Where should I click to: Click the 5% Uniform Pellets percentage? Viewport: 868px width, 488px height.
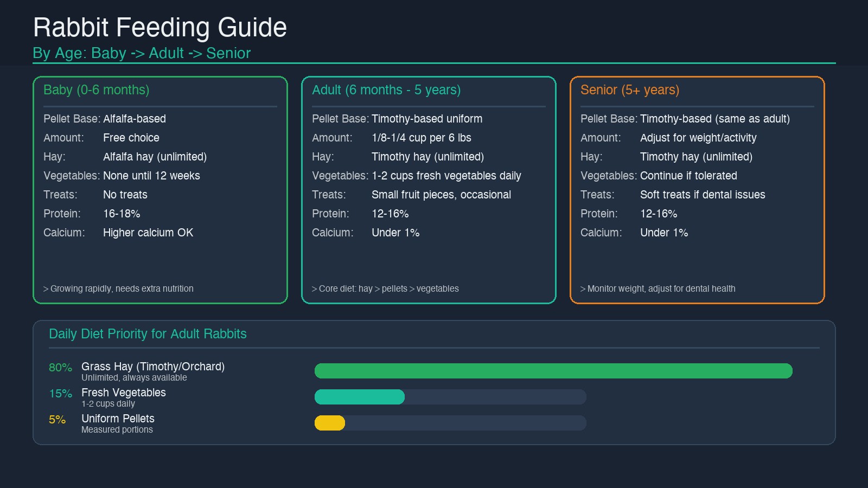click(56, 420)
